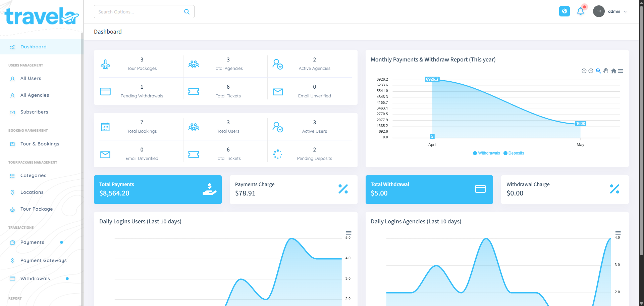The height and width of the screenshot is (306, 644).
Task: Reset chart zoom with the home icon
Action: [613, 71]
